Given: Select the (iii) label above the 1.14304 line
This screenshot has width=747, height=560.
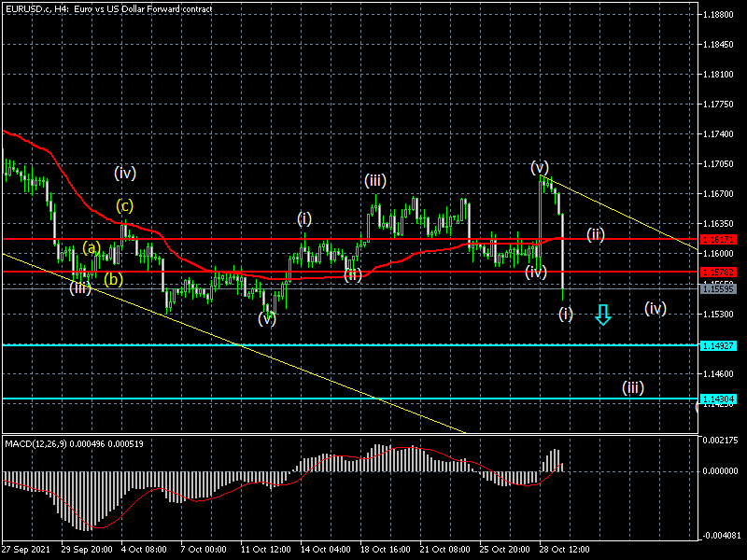Looking at the screenshot, I should pyautogui.click(x=633, y=387).
